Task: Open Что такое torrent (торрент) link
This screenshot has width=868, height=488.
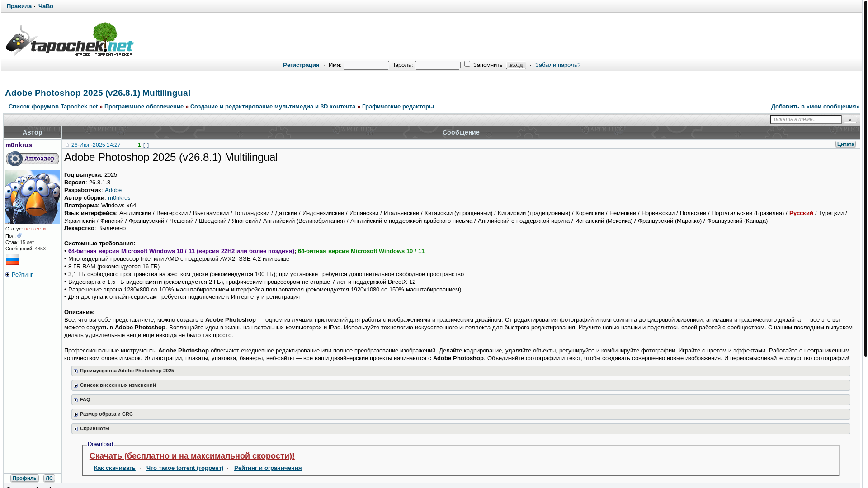Action: click(x=185, y=468)
